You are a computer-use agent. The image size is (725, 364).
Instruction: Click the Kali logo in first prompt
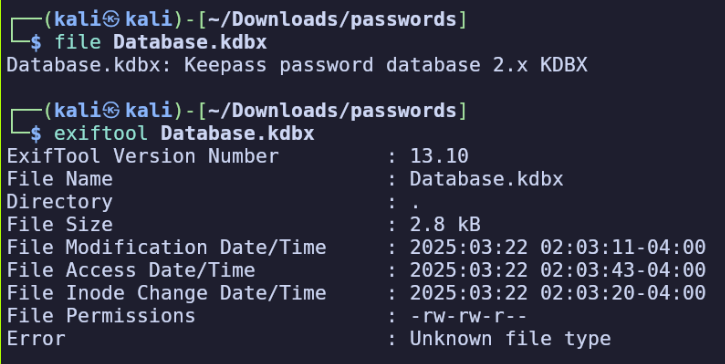[x=111, y=19]
